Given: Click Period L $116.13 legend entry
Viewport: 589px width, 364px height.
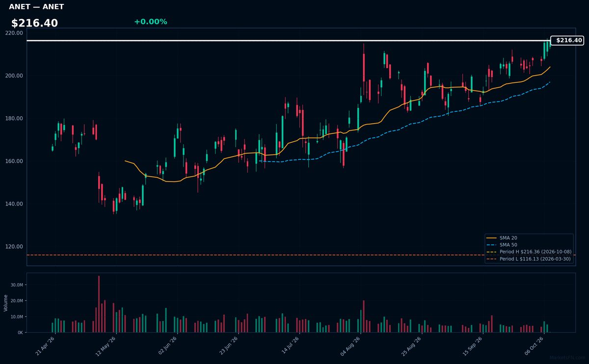Looking at the screenshot, I should point(529,259).
